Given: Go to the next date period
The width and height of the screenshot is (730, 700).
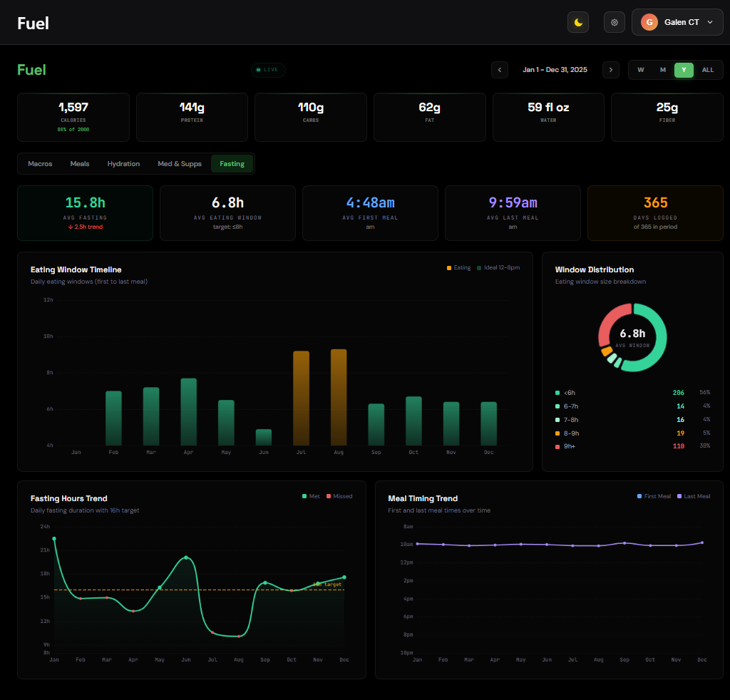Looking at the screenshot, I should 611,70.
